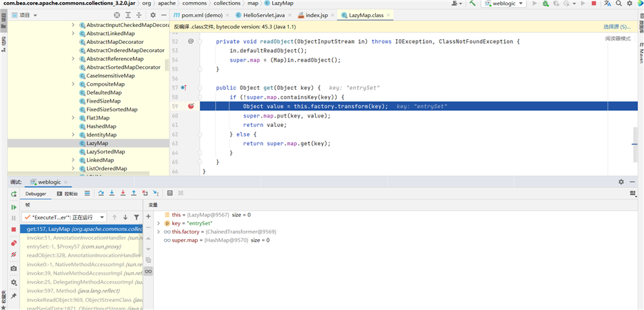
Task: Click the View Breakpoints icon
Action: tap(14, 243)
